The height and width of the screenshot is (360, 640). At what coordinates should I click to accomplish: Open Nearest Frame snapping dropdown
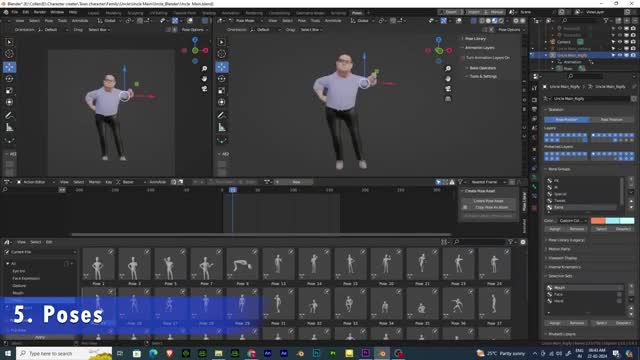pos(487,182)
